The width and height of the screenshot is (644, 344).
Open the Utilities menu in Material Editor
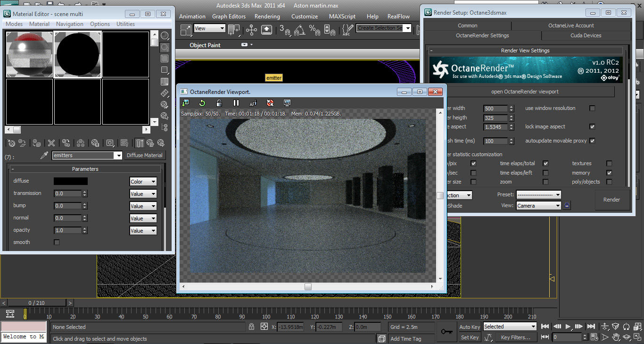coord(126,24)
